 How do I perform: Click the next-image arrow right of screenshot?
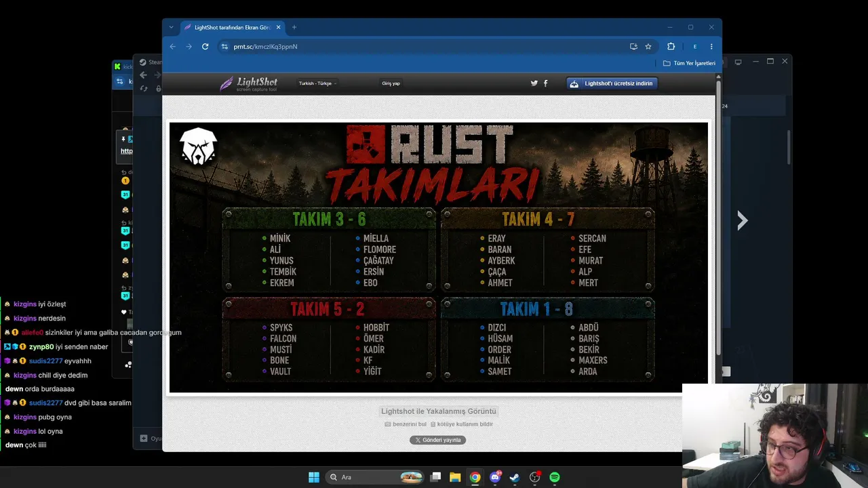pos(743,220)
